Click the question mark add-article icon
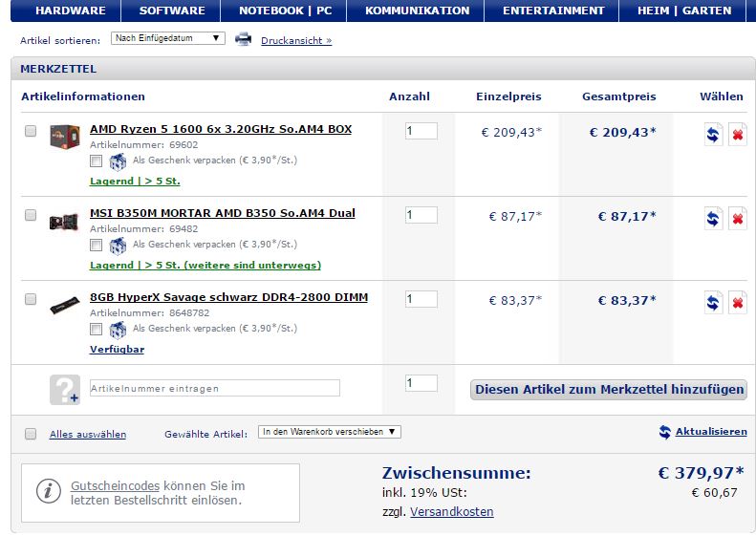756x536 pixels. tap(65, 390)
